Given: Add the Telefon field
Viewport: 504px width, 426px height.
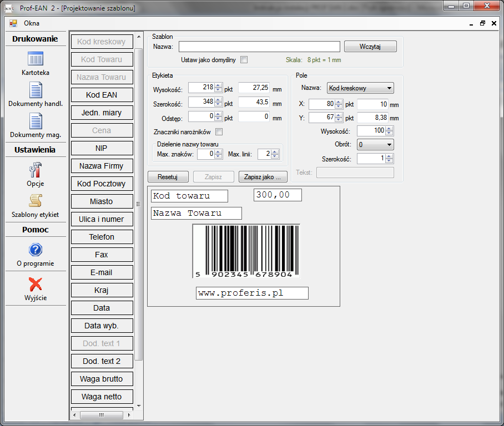Looking at the screenshot, I should click(102, 237).
